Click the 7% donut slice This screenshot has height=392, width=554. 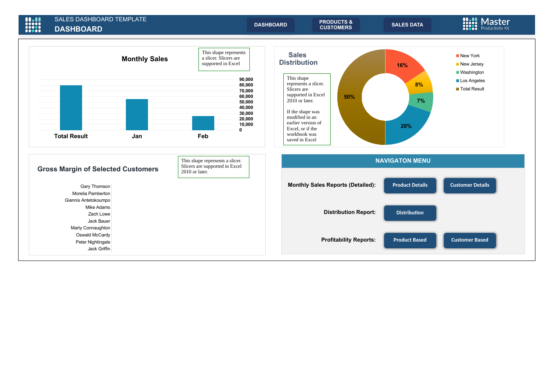click(421, 101)
